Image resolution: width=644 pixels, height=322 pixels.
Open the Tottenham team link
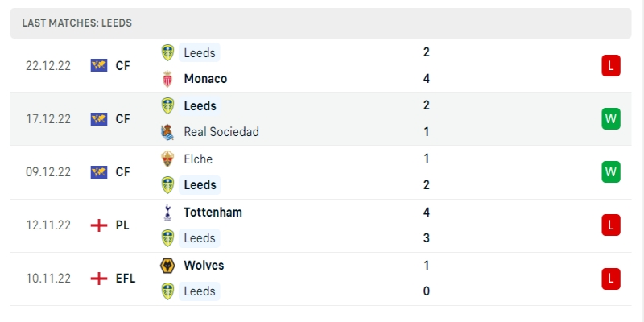[213, 213]
